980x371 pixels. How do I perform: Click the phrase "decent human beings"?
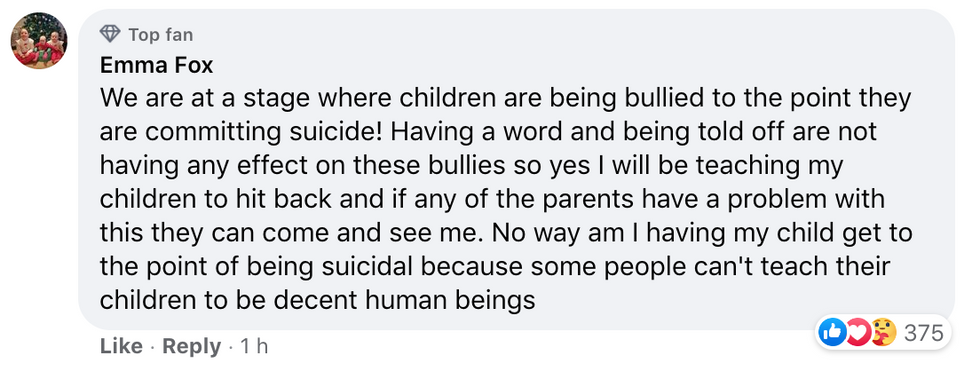pyautogui.click(x=405, y=301)
